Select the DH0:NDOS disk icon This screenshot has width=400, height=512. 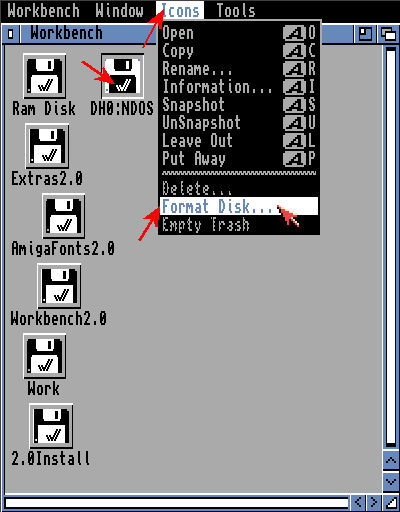tap(122, 77)
